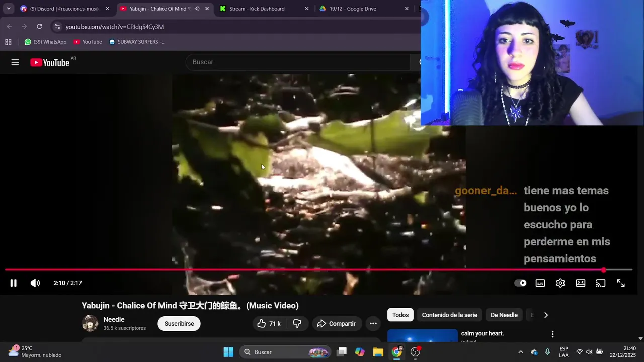The image size is (644, 362).
Task: Show more filter chips with right arrow
Action: click(x=546, y=315)
